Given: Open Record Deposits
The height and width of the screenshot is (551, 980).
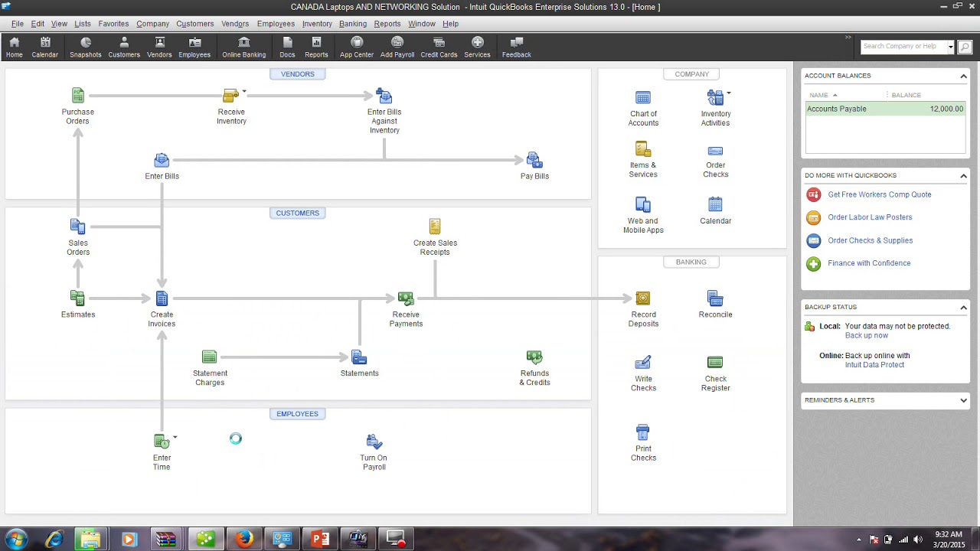Looking at the screenshot, I should [643, 298].
